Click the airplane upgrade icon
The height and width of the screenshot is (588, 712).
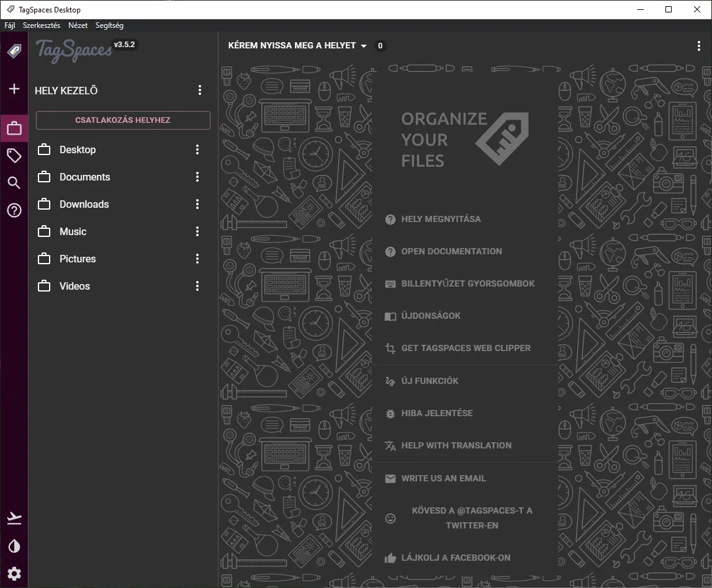14,518
